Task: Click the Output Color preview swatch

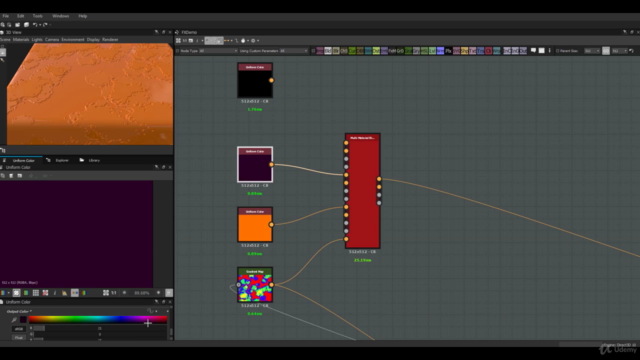Action: tap(23, 320)
